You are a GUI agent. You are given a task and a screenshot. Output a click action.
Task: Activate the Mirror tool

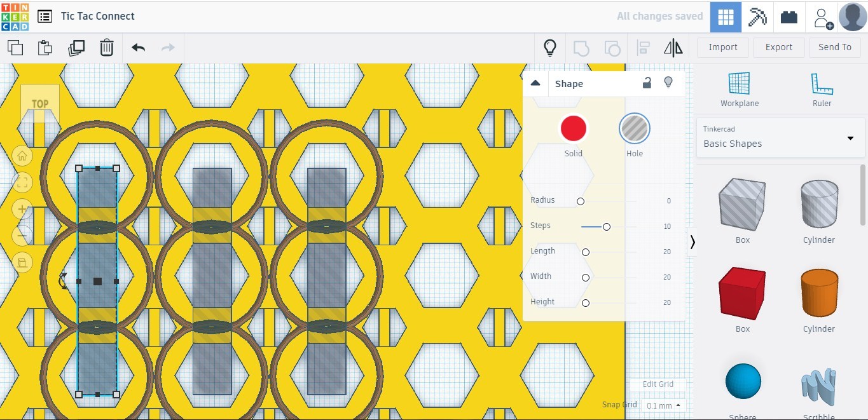pyautogui.click(x=673, y=48)
